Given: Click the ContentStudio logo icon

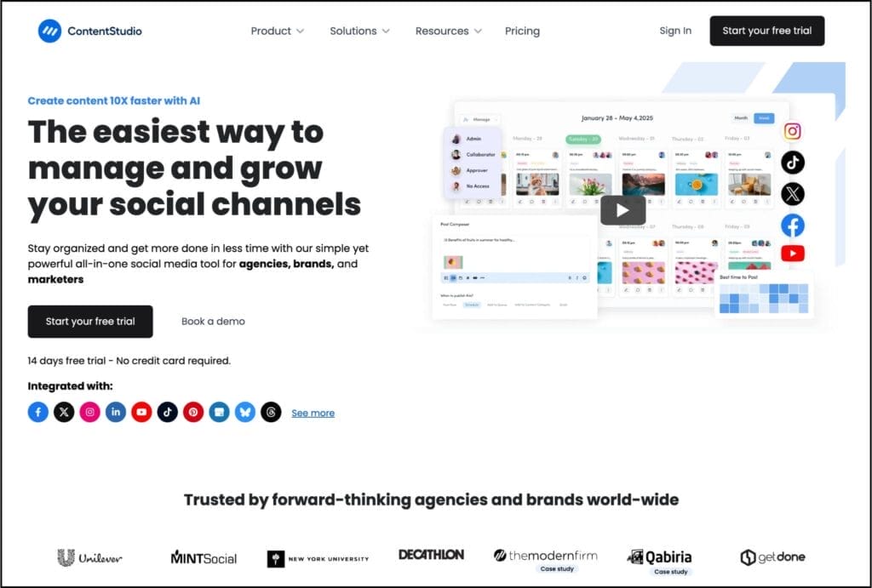Looking at the screenshot, I should [x=49, y=31].
